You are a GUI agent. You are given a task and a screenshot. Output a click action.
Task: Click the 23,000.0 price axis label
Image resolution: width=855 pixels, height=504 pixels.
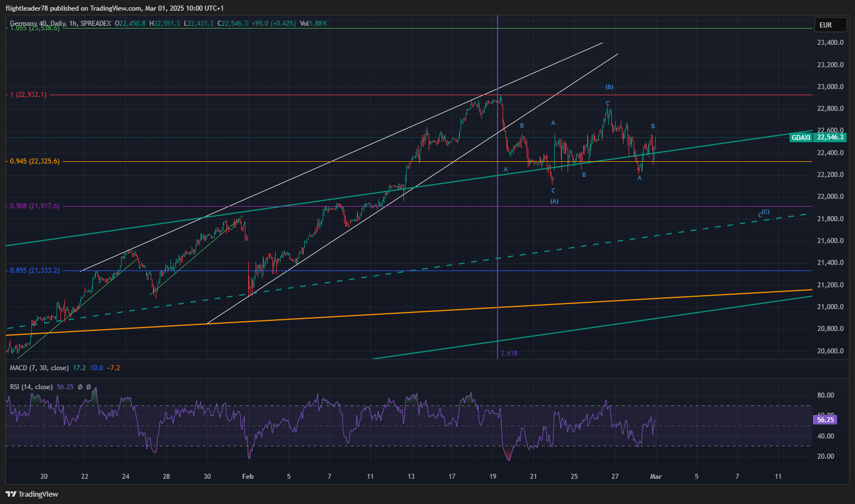point(830,87)
